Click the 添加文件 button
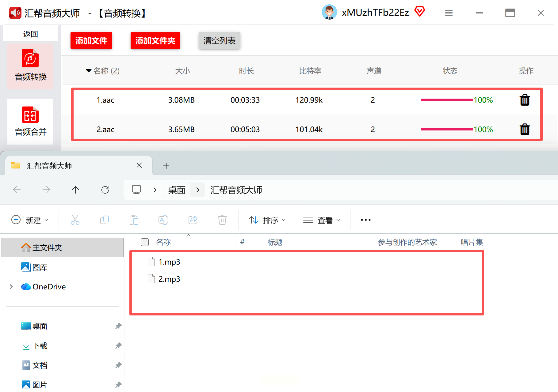558x392 pixels. pyautogui.click(x=91, y=40)
